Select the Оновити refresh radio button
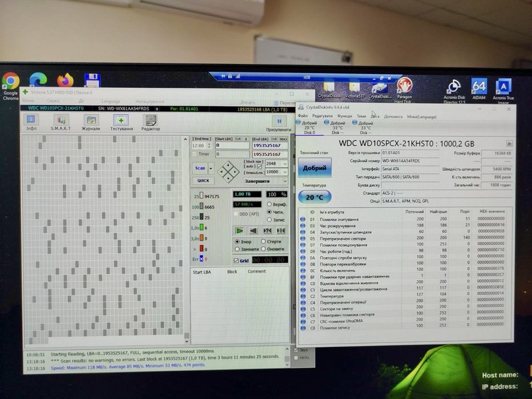532x399 pixels. click(273, 249)
